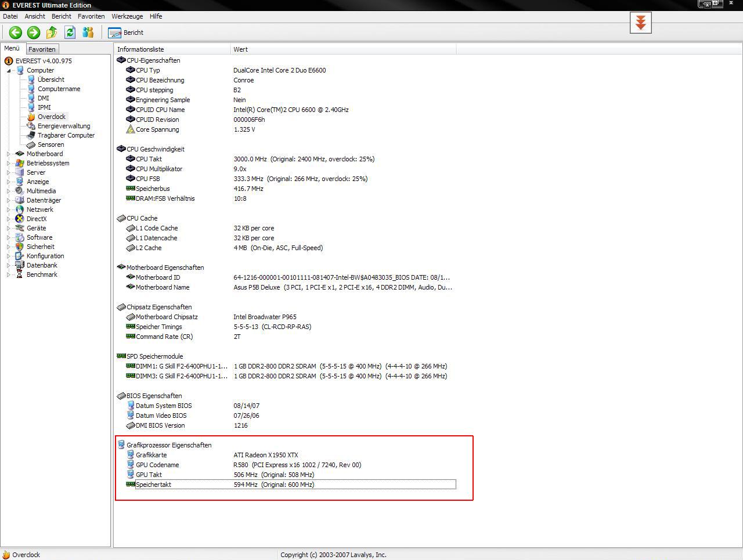Viewport: 743px width, 560px height.
Task: Click the Geräte icon in tree
Action: click(20, 228)
